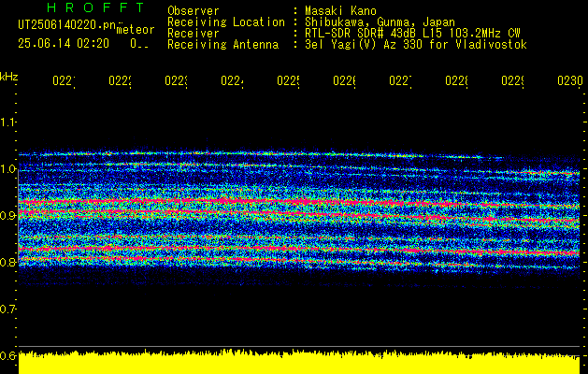Screen dimensions: 588x374
Task: Click the timestamp 25.06.14 02:20
Action: point(64,44)
